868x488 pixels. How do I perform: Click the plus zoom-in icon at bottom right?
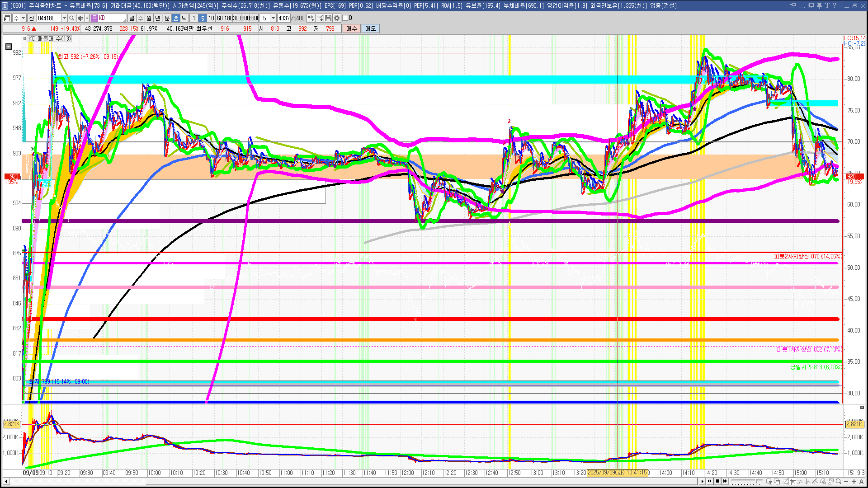click(x=854, y=482)
